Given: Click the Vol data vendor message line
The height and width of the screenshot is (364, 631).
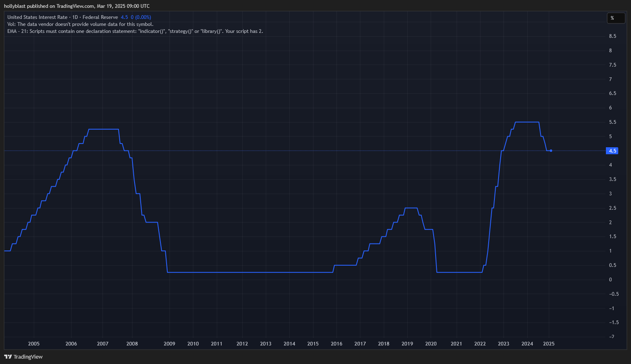Looking at the screenshot, I should [x=80, y=24].
